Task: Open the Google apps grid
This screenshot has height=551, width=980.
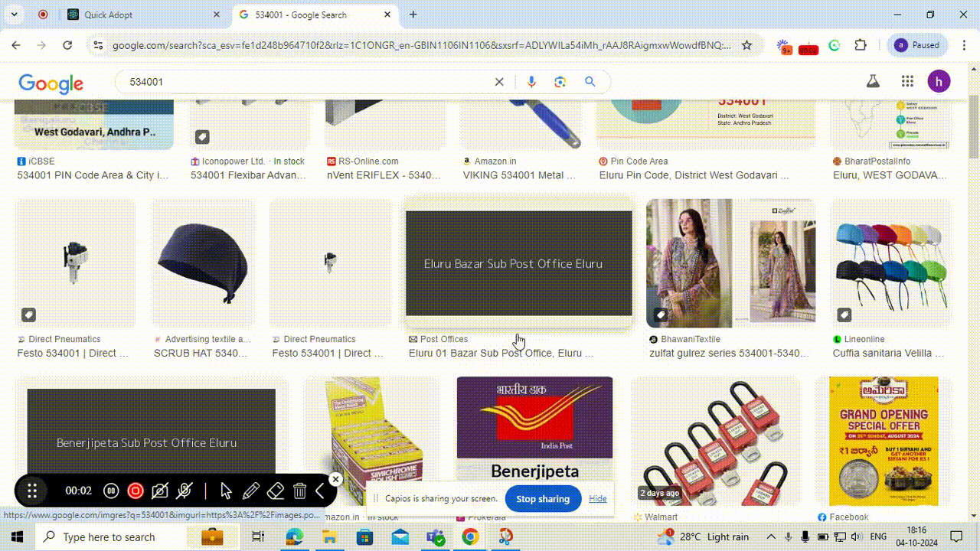Action: coord(907,81)
